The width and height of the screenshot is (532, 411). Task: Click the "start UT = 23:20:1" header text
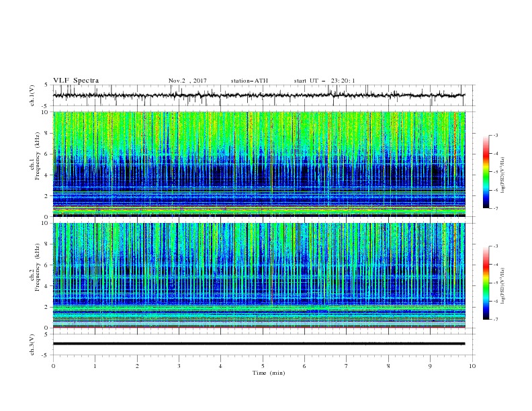click(324, 81)
